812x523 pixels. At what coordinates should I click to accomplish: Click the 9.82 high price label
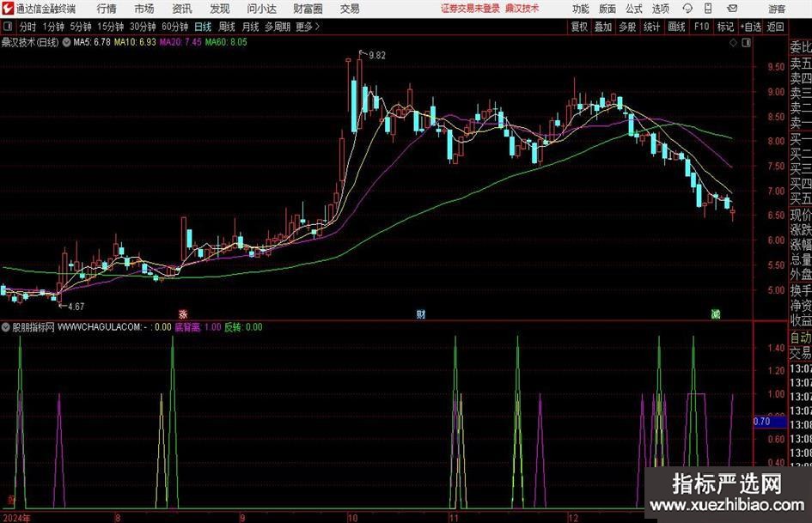pos(377,56)
